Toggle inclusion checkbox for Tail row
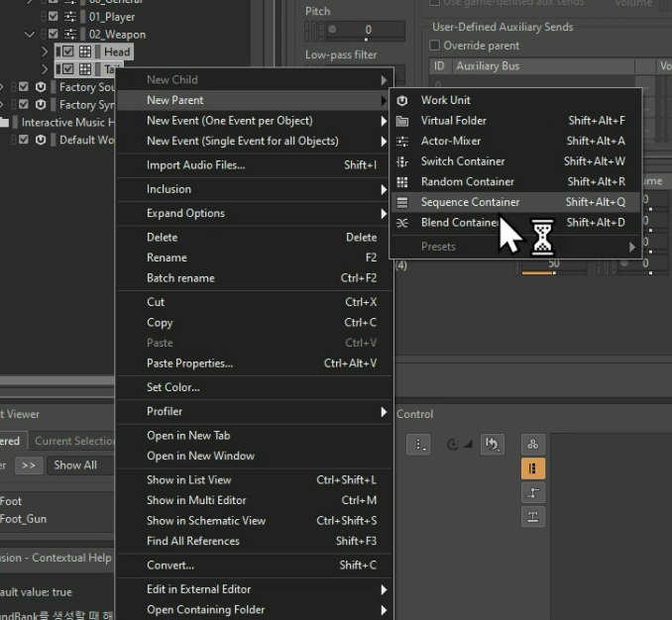This screenshot has height=620, width=672. point(68,69)
